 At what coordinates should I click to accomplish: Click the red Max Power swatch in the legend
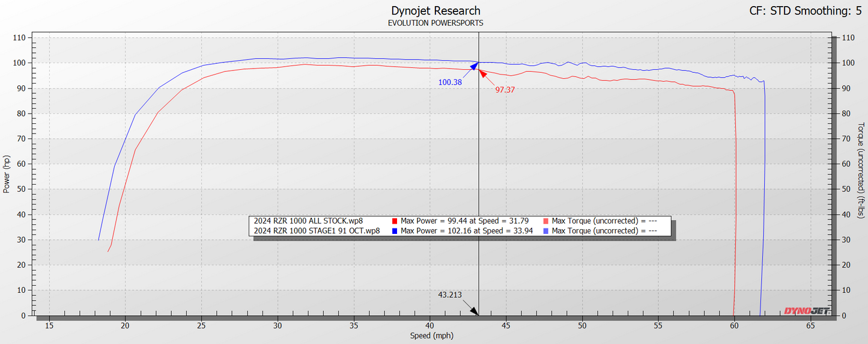tap(395, 221)
